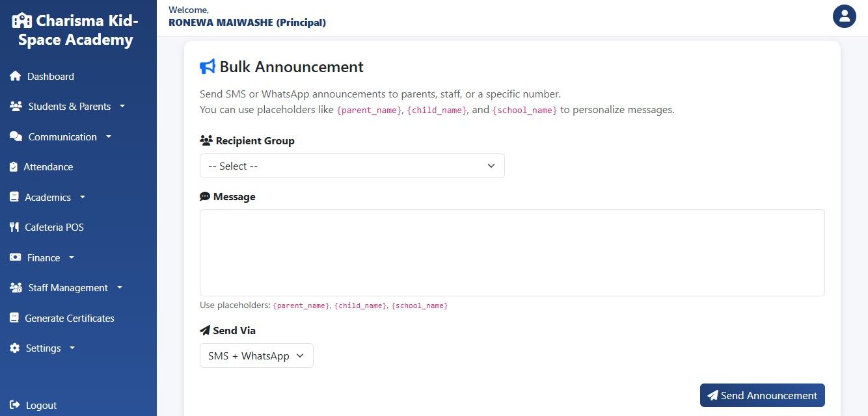Click the Generate Certificates book icon

(14, 318)
